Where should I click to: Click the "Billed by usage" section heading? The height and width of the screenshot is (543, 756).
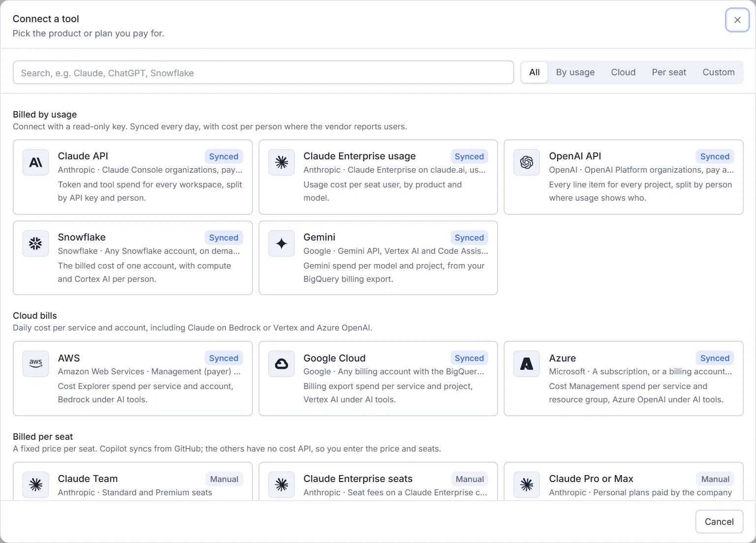(x=45, y=115)
